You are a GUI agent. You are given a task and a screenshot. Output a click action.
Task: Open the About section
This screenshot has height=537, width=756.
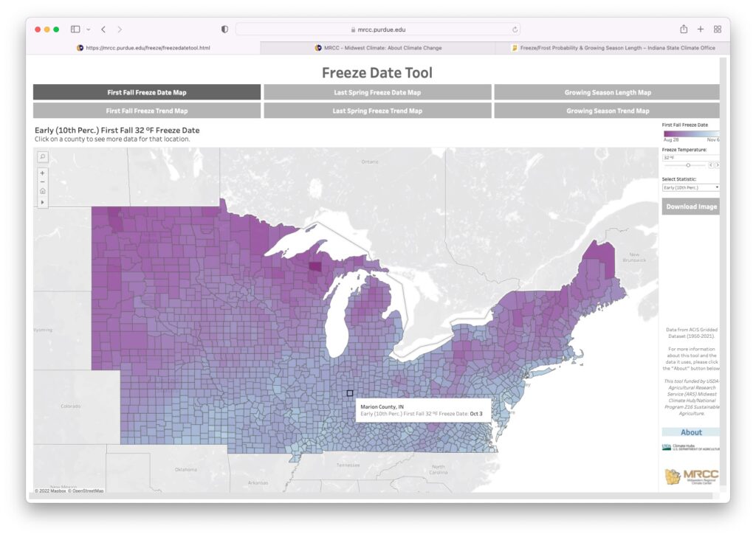[690, 432]
